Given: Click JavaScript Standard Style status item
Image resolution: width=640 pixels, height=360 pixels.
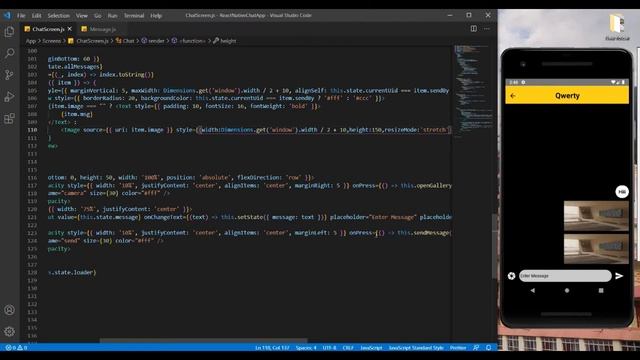Looking at the screenshot, I should 416,348.
